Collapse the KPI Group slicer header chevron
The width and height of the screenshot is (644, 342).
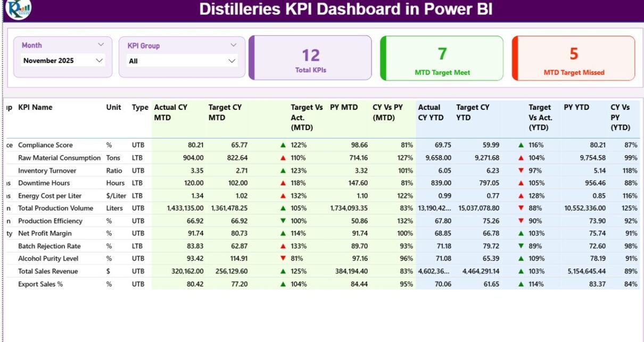click(x=233, y=46)
